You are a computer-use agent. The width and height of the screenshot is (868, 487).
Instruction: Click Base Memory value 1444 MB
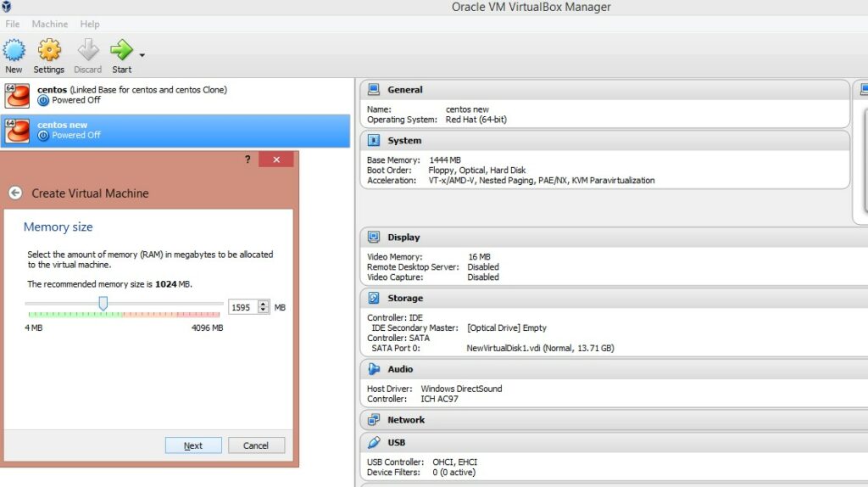pyautogui.click(x=445, y=160)
